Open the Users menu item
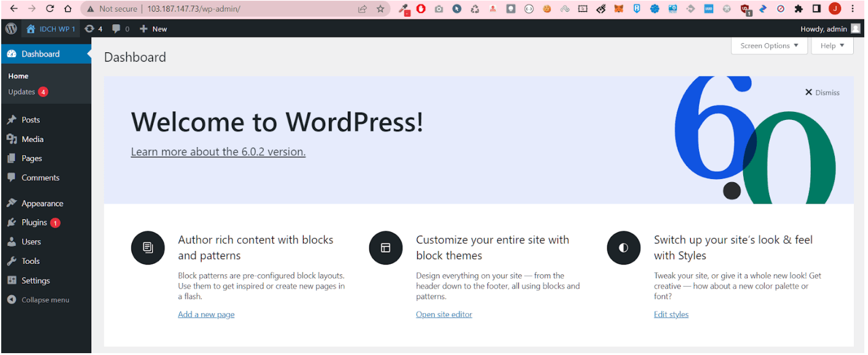Viewport: 868px width, 355px height. [31, 242]
